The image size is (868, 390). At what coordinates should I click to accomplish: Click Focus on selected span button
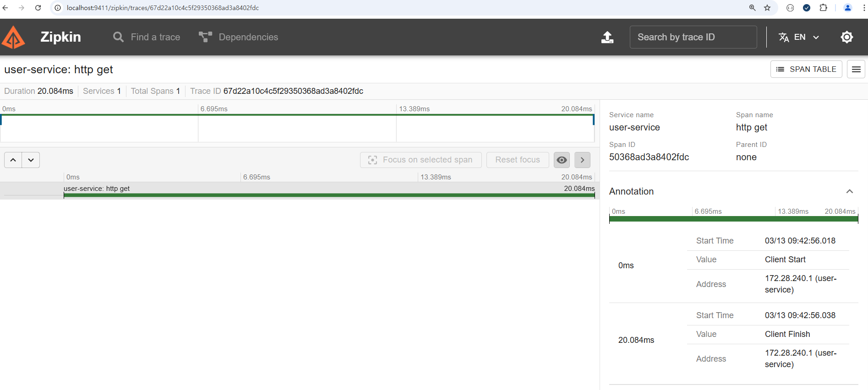(x=420, y=160)
